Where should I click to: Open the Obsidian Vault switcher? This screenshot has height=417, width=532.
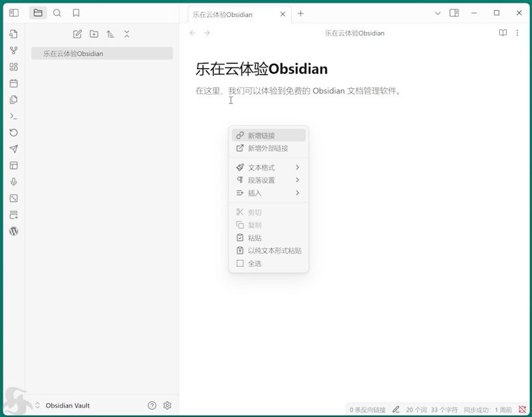(x=63, y=405)
